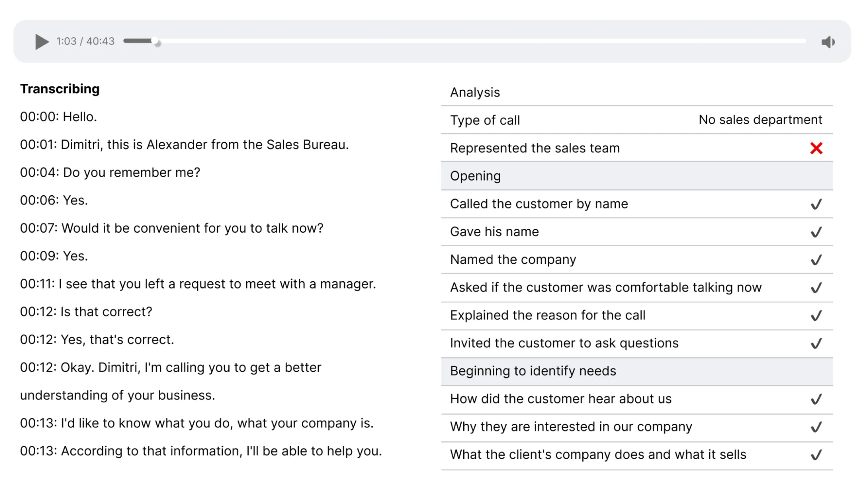
Task: Select the Analysis heading
Action: (475, 92)
